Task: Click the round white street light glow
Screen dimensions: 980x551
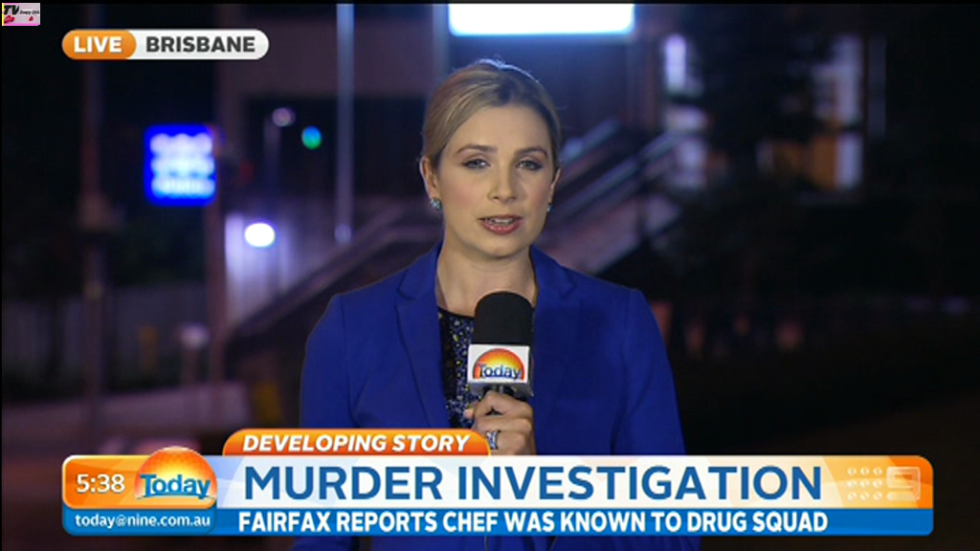Action: coord(258,234)
